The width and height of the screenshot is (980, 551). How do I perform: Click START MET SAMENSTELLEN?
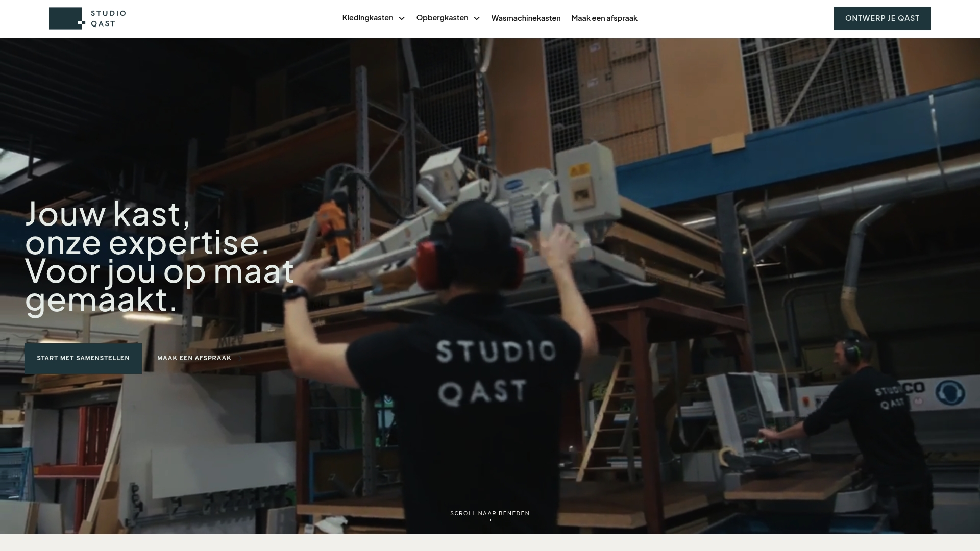tap(83, 358)
